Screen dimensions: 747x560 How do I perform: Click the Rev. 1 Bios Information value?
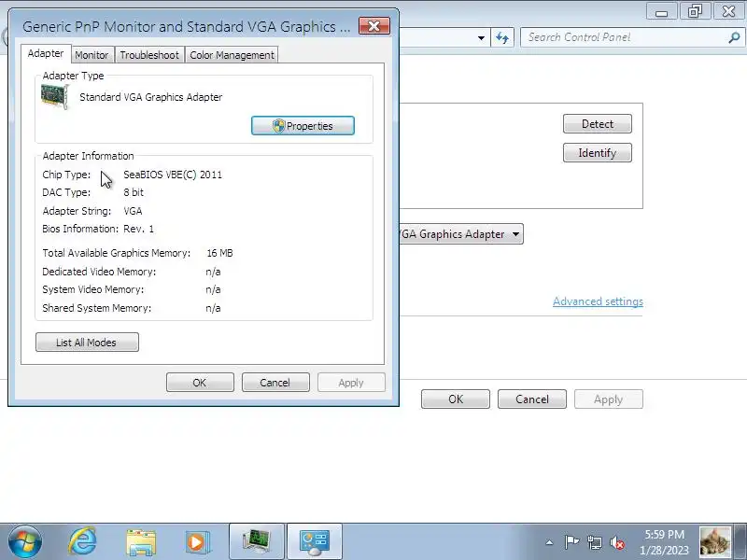(138, 229)
